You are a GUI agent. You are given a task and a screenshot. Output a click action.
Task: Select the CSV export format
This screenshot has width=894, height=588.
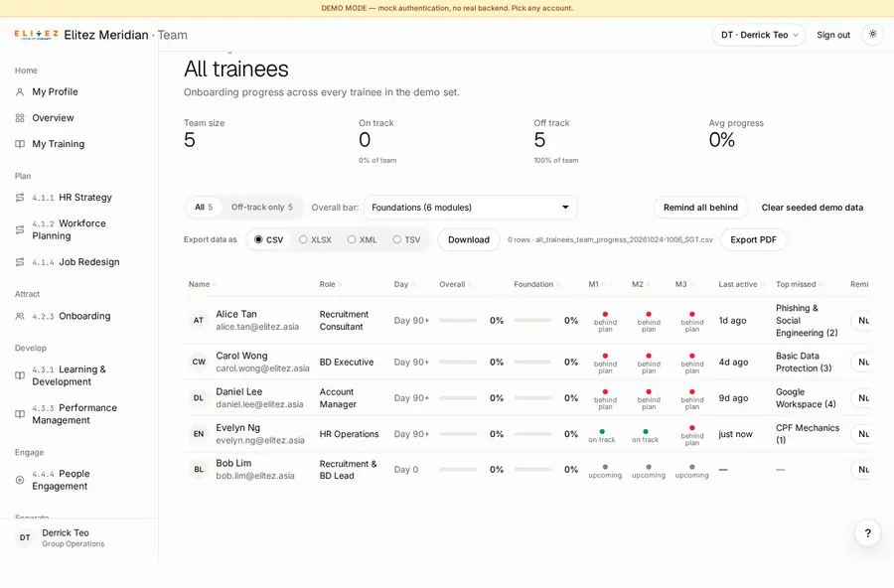pyautogui.click(x=268, y=240)
